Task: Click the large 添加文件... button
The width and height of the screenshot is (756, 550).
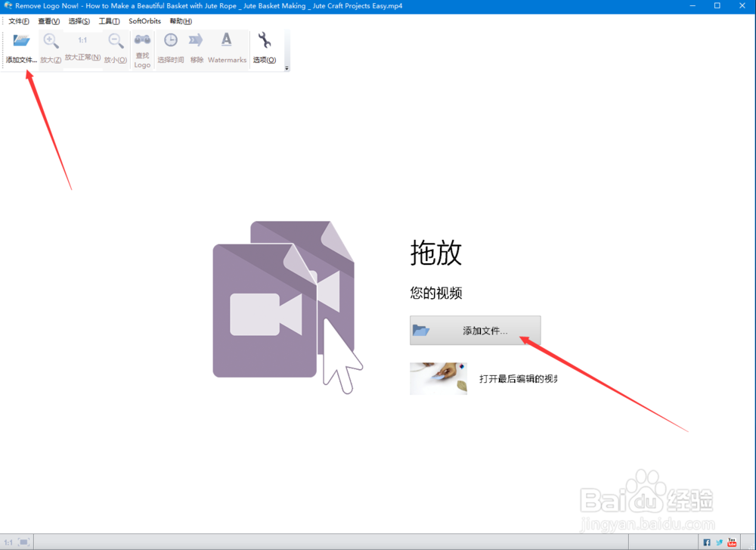Action: [x=475, y=331]
